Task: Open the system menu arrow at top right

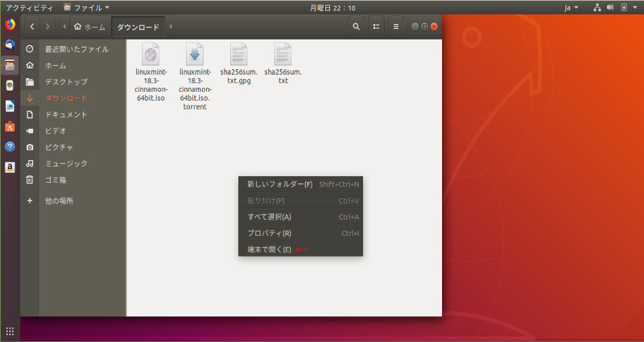Action: tap(634, 8)
